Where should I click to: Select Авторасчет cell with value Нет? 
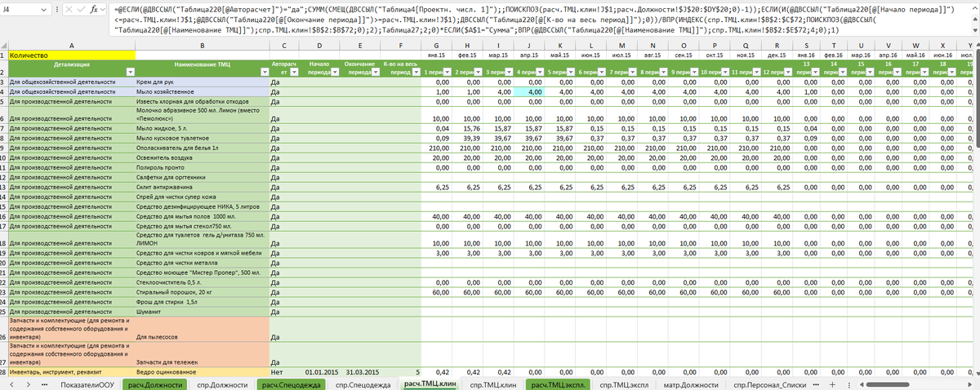coord(283,372)
